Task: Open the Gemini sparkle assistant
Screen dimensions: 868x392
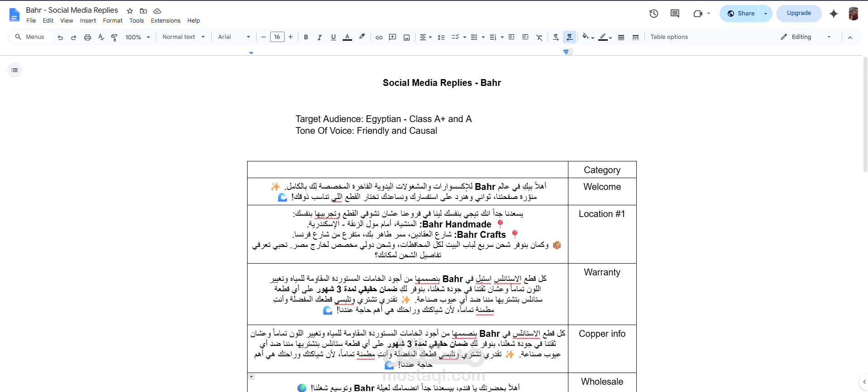Action: [x=834, y=14]
